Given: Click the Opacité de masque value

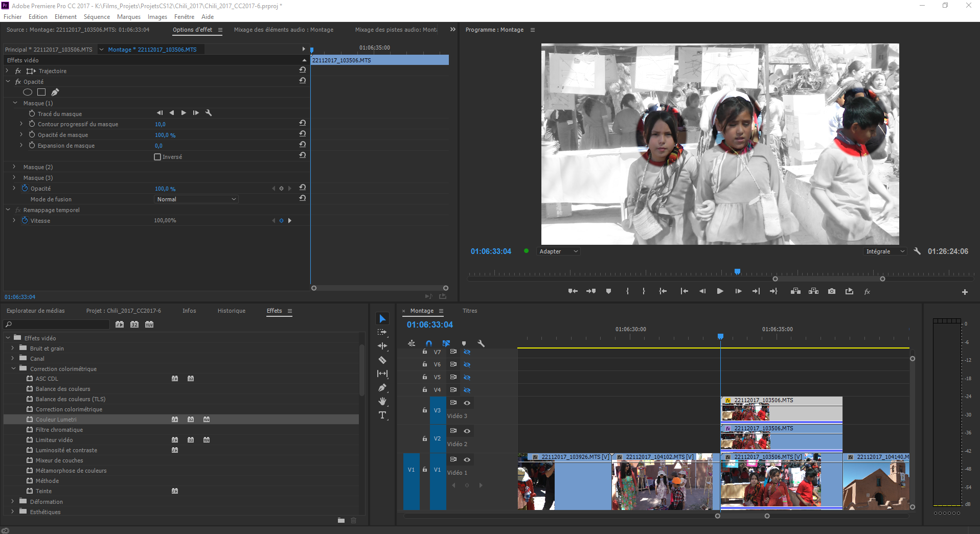Looking at the screenshot, I should pos(165,135).
